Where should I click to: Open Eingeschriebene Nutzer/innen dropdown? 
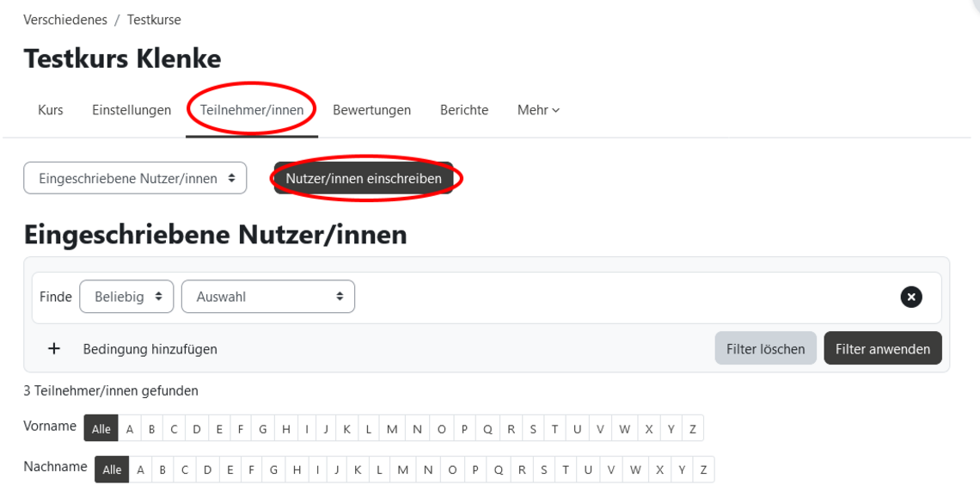pos(135,178)
